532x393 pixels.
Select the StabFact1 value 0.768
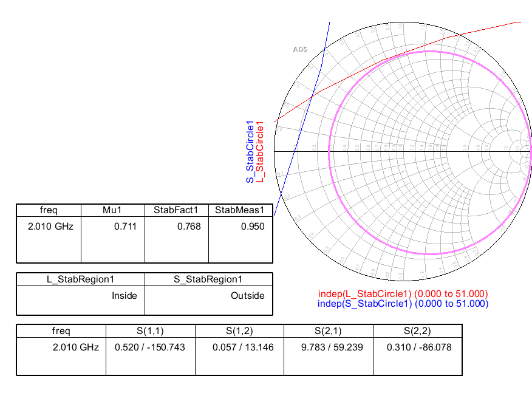[x=189, y=227]
